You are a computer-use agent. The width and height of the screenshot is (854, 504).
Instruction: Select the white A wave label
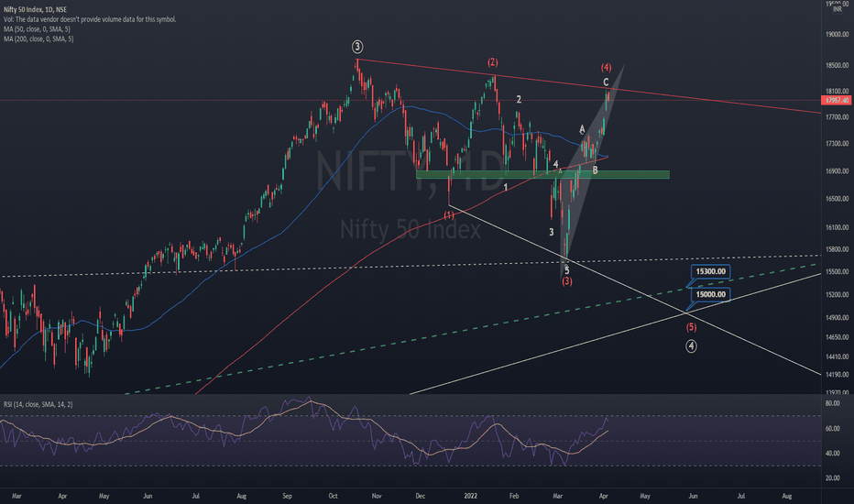pyautogui.click(x=582, y=129)
